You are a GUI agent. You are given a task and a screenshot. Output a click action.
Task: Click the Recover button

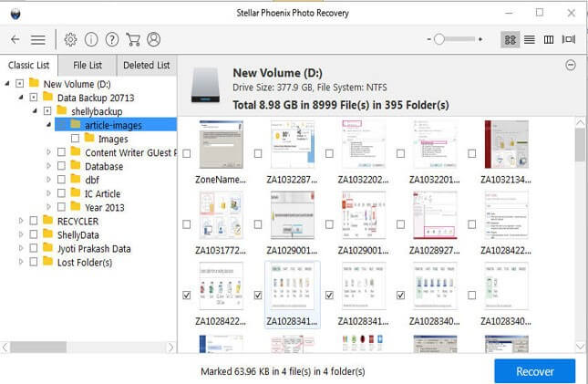[534, 371]
